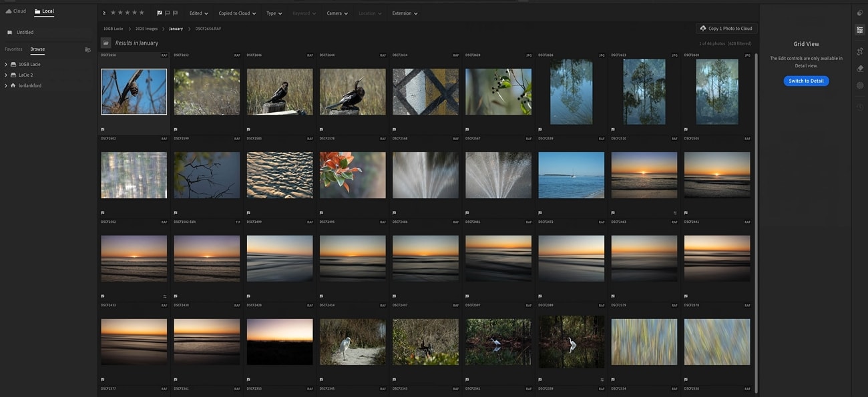
Task: Select the Healing eraser tool icon
Action: coord(860,68)
